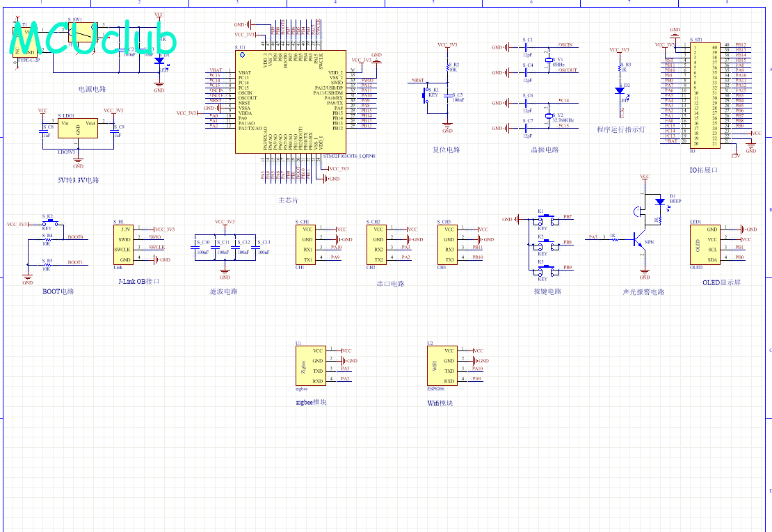Screen dimensions: 772x532
Task: Click the K3 key switch symbol
Action: [547, 270]
